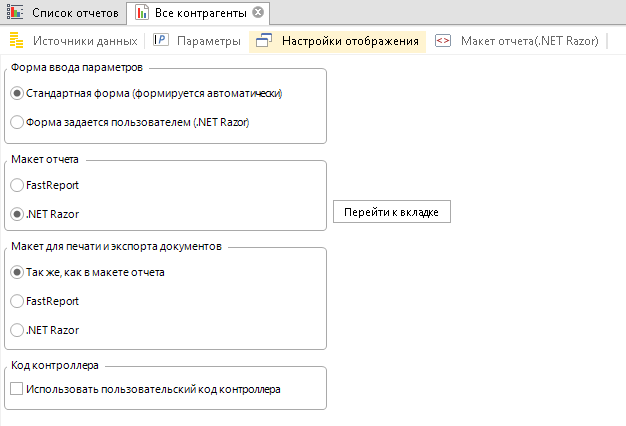This screenshot has height=426, width=626.
Task: Open the Макет отчета(.NET Razor) section
Action: 529,41
